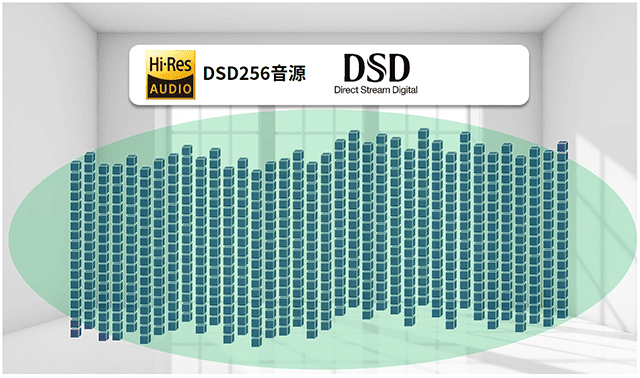Click the DSD Direct Stream Digital logo
This screenshot has height=378, width=640.
376,74
